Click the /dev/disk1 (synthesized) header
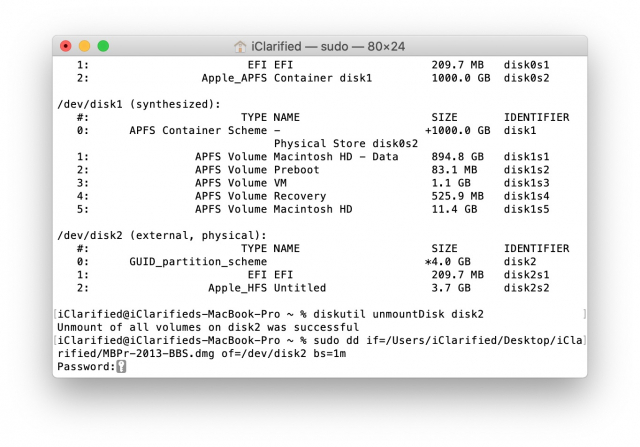Viewport: 640px width, 447px height. (139, 104)
